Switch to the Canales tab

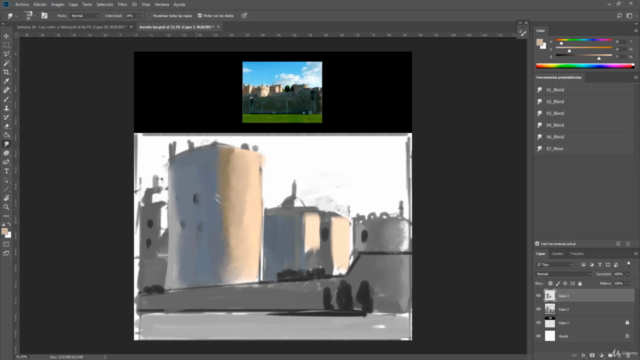pos(557,254)
